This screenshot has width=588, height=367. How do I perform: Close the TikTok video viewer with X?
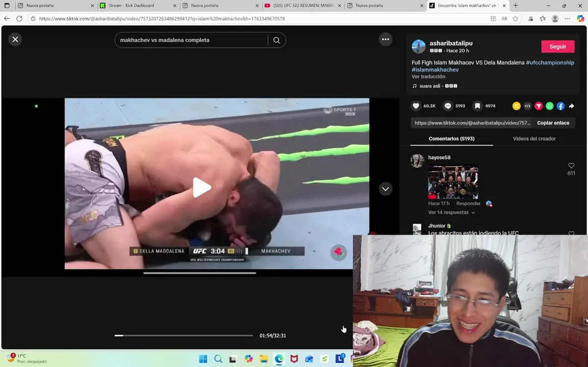(x=15, y=39)
